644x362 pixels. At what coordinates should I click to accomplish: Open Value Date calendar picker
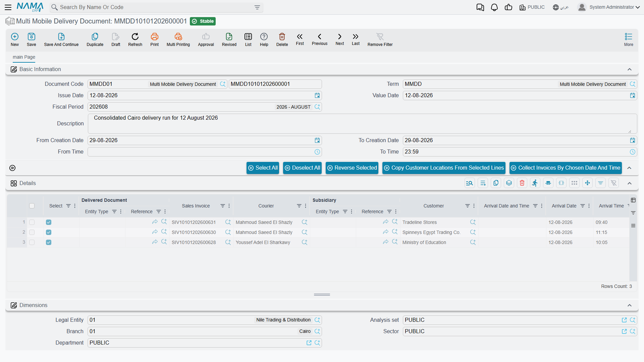[x=633, y=96]
